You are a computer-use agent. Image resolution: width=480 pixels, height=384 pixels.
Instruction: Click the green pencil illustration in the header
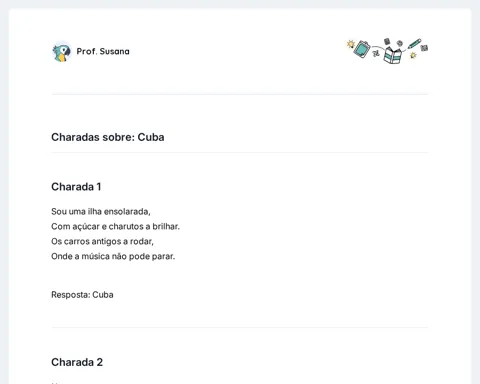414,44
